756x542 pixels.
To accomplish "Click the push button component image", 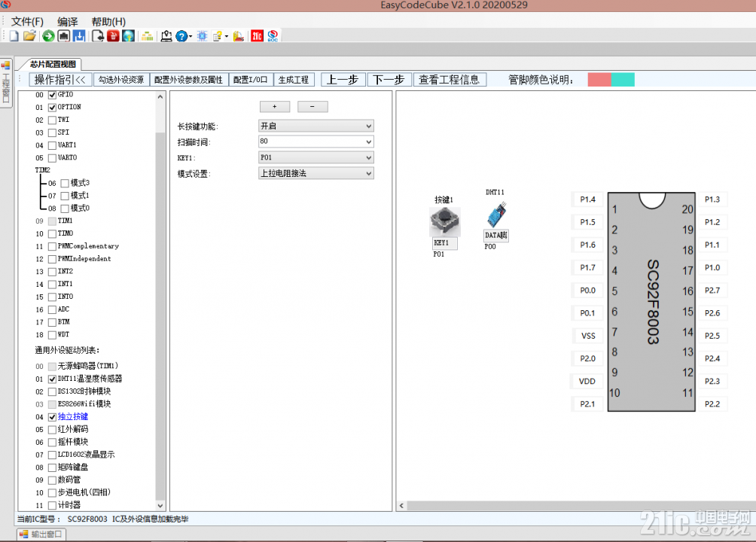I will pos(445,221).
